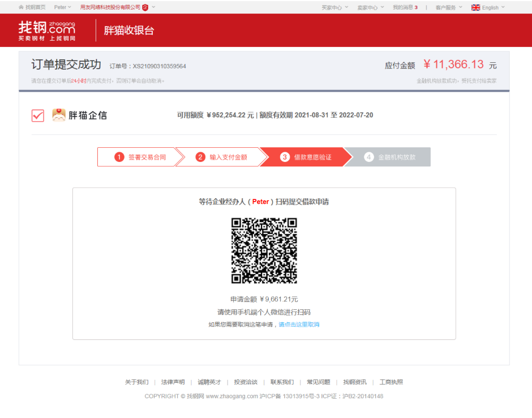This screenshot has height=418, width=532.
Task: Click the 请点击这里取消 link
Action: coord(299,325)
